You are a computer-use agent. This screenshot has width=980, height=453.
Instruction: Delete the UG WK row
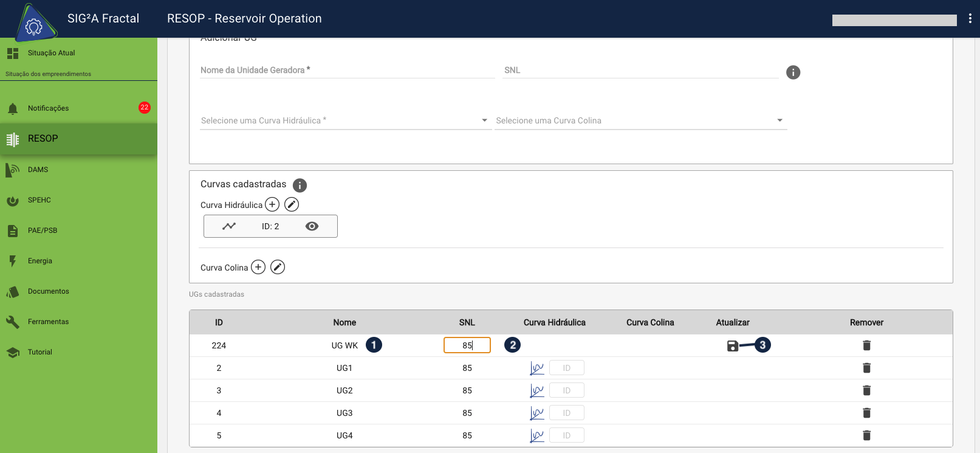[866, 345]
